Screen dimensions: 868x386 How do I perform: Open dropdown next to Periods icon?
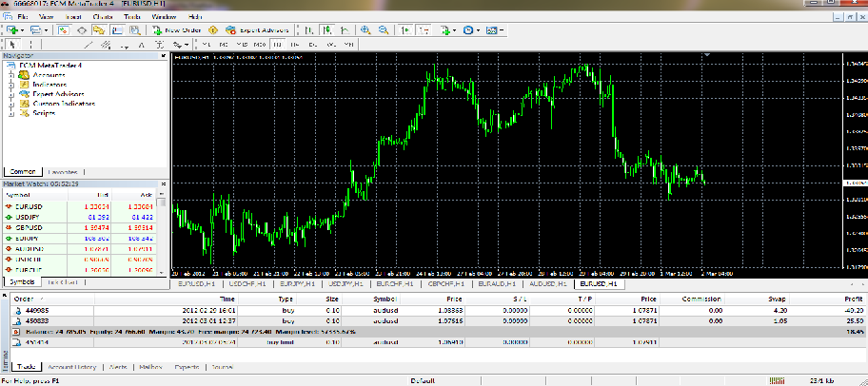[478, 29]
